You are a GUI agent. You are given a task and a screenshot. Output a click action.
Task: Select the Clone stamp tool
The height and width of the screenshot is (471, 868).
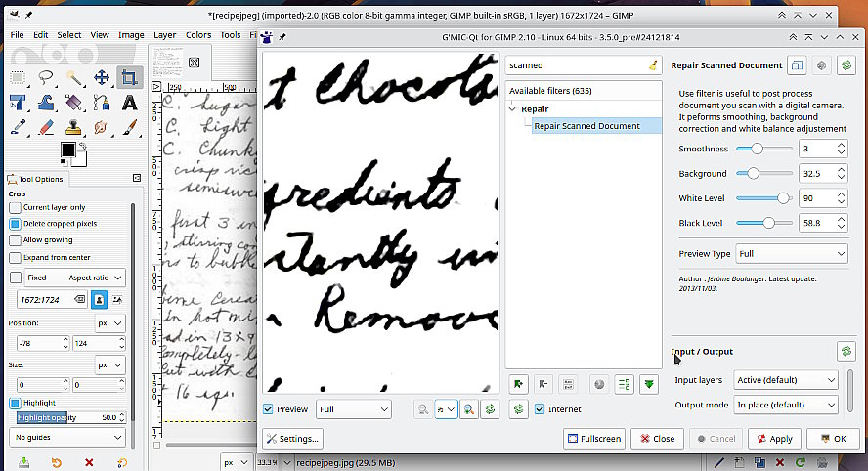pyautogui.click(x=73, y=128)
